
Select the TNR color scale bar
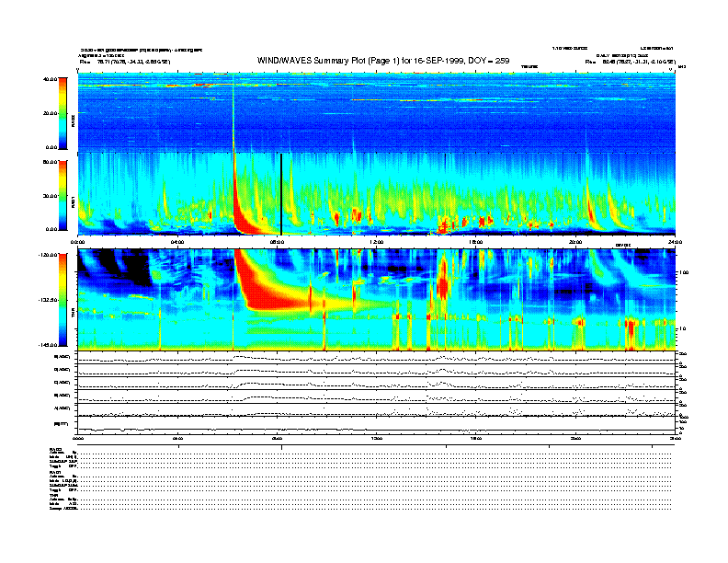[x=63, y=300]
